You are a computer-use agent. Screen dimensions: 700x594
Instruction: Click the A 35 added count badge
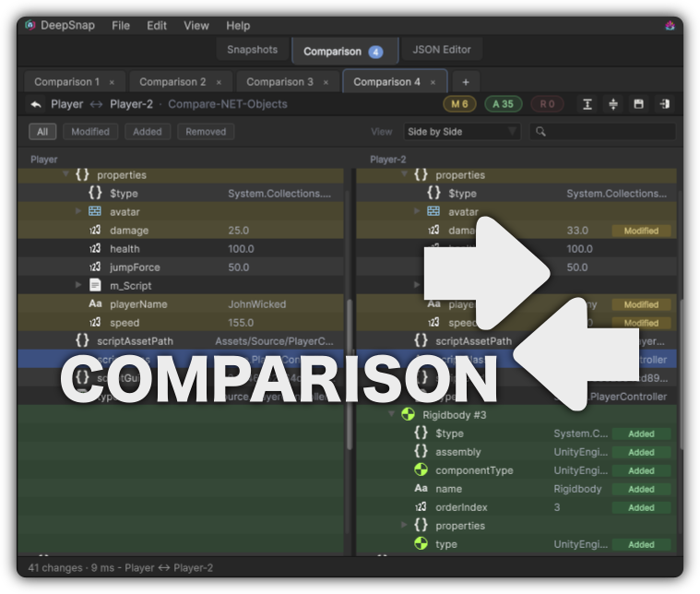click(x=503, y=104)
